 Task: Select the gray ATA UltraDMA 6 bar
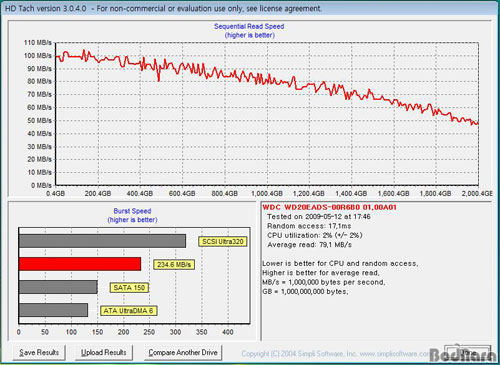coord(53,310)
